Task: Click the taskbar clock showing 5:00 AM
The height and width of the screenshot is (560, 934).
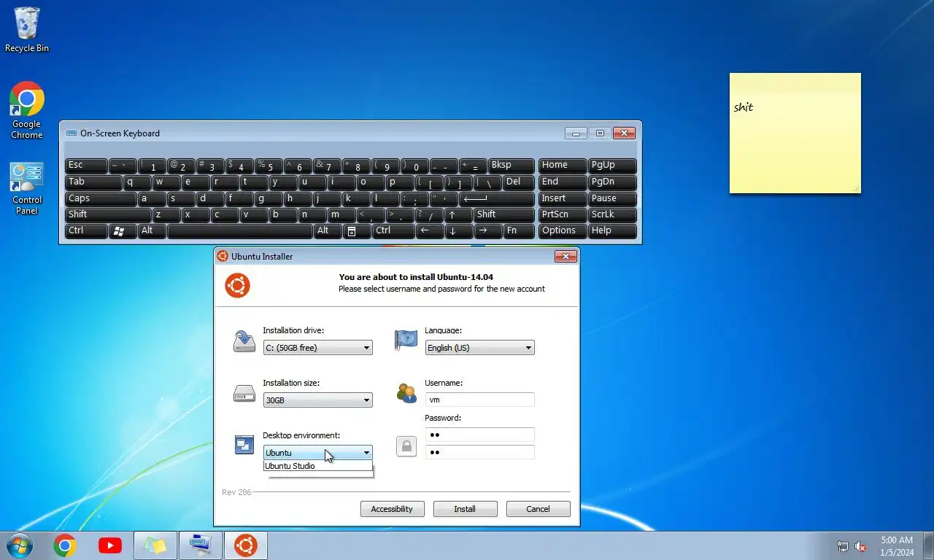Action: click(x=897, y=546)
